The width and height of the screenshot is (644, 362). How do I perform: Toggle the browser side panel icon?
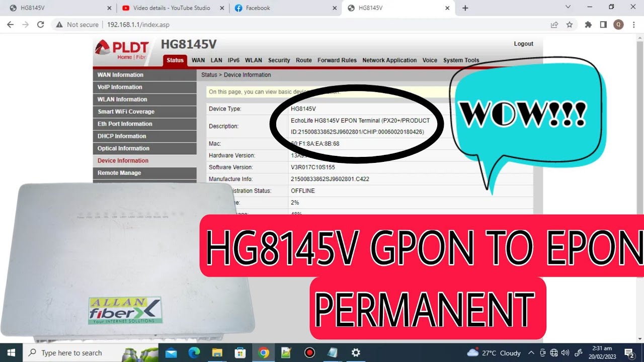click(x=603, y=24)
